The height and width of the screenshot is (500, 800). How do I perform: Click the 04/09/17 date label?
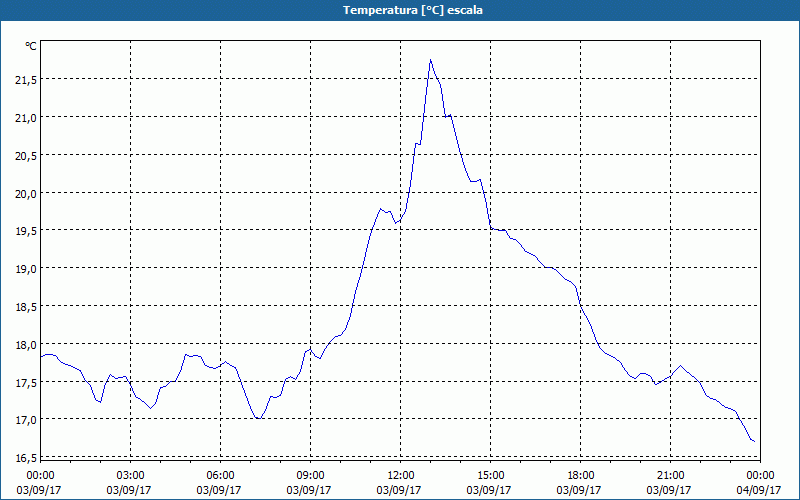(x=759, y=490)
